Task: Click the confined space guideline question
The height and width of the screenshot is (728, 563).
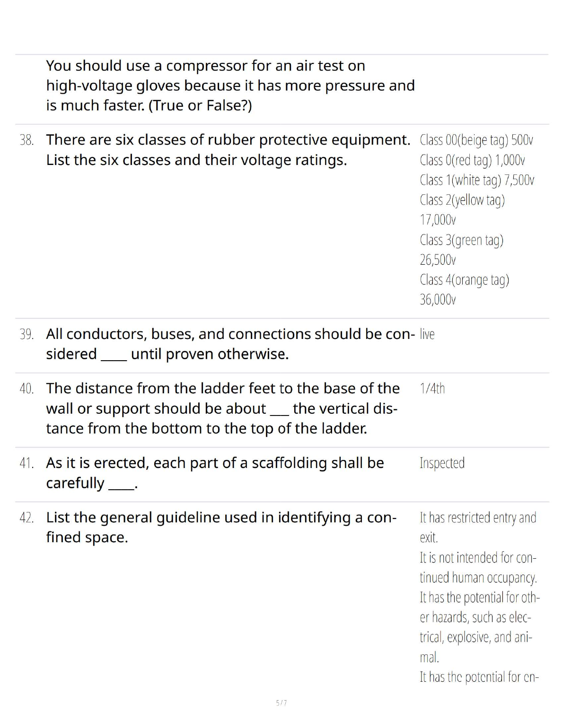Action: (x=221, y=527)
